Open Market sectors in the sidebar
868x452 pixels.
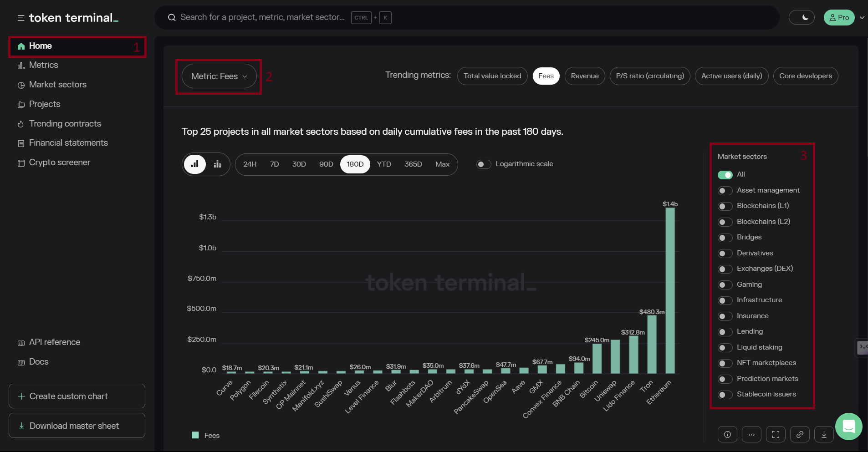57,85
